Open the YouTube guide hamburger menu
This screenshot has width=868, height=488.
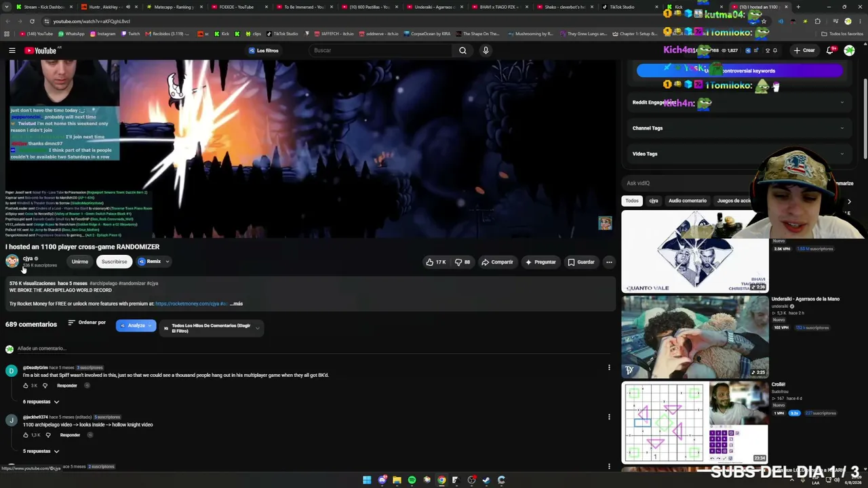(x=12, y=50)
